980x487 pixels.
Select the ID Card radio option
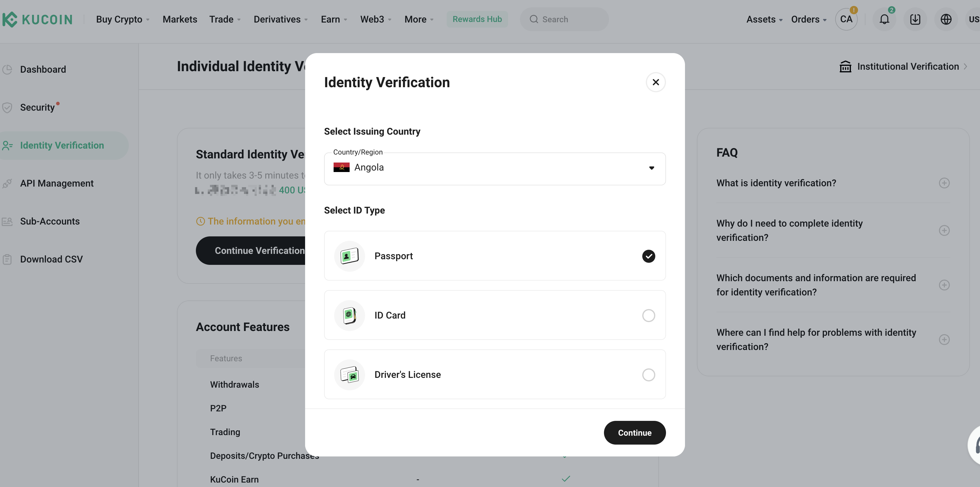(648, 315)
